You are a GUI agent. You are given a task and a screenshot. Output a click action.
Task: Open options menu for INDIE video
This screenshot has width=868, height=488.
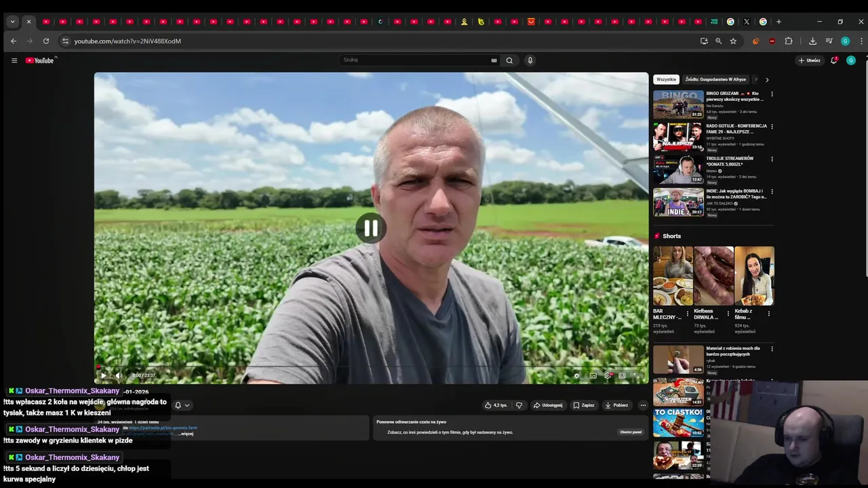pyautogui.click(x=772, y=192)
